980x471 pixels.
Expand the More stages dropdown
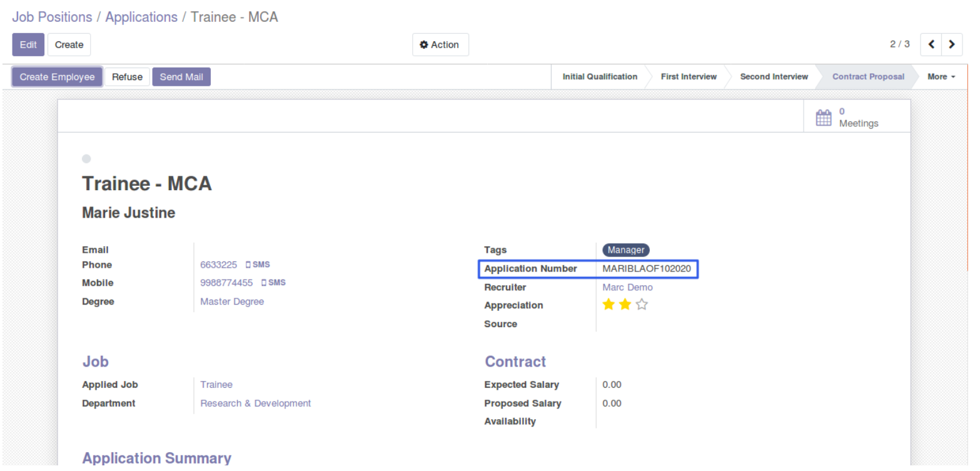click(941, 77)
